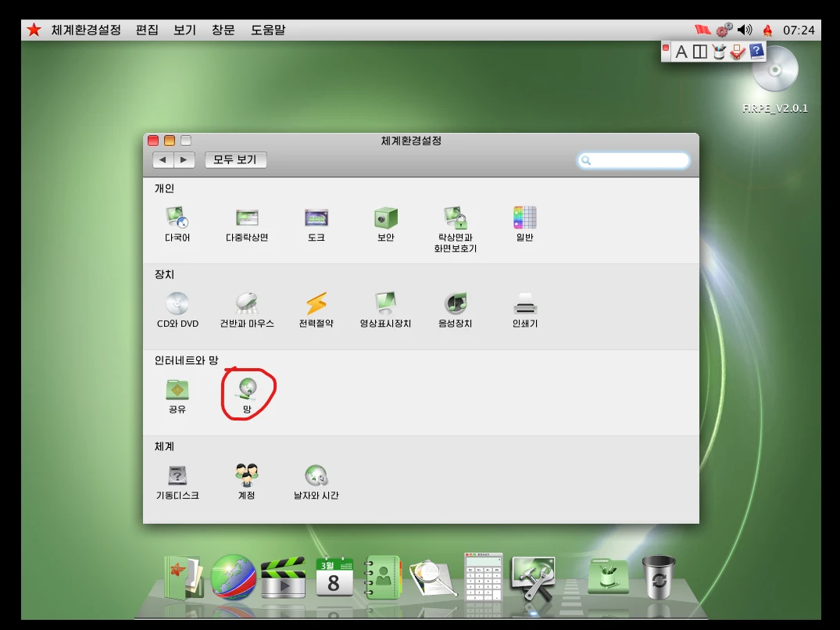Open 탁상면과 화면보호기 desktop and screensaver settings
Image resolution: width=840 pixels, height=630 pixels.
(456, 218)
